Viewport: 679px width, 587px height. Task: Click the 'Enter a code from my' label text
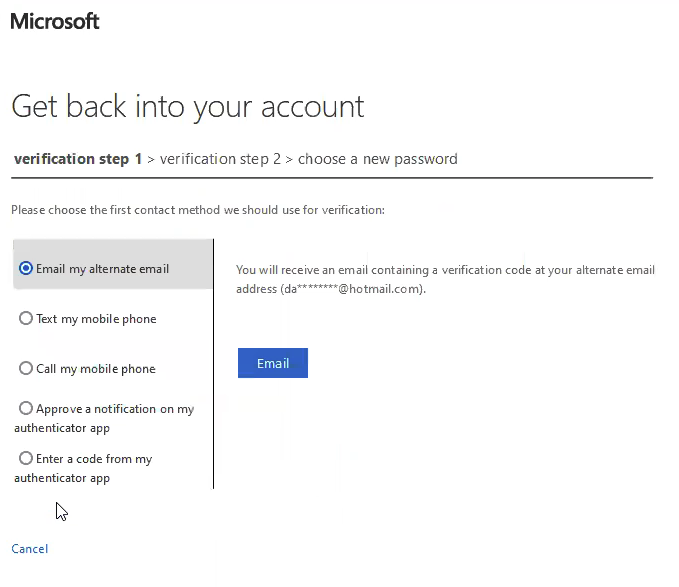(94, 459)
